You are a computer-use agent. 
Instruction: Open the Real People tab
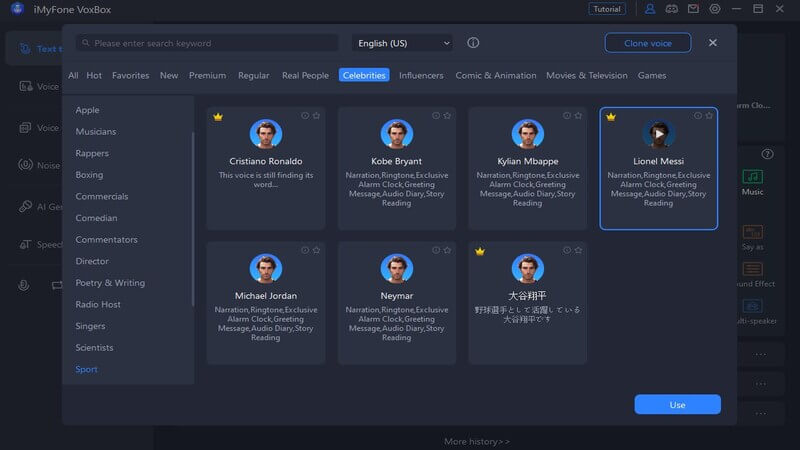tap(305, 76)
